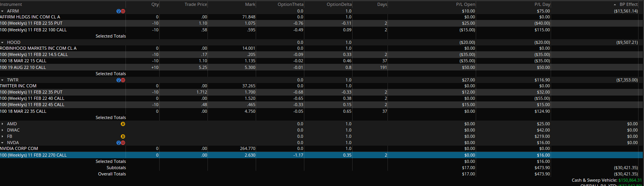644x186 pixels.
Task: Click the blue lightbulb icon on the TWTR row
Action: point(119,80)
